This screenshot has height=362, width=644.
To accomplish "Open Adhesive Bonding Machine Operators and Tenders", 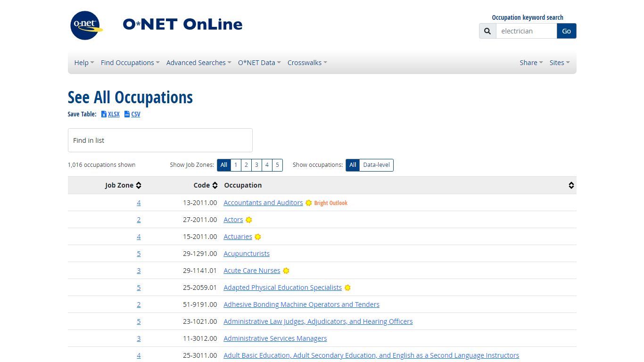I will point(301,304).
